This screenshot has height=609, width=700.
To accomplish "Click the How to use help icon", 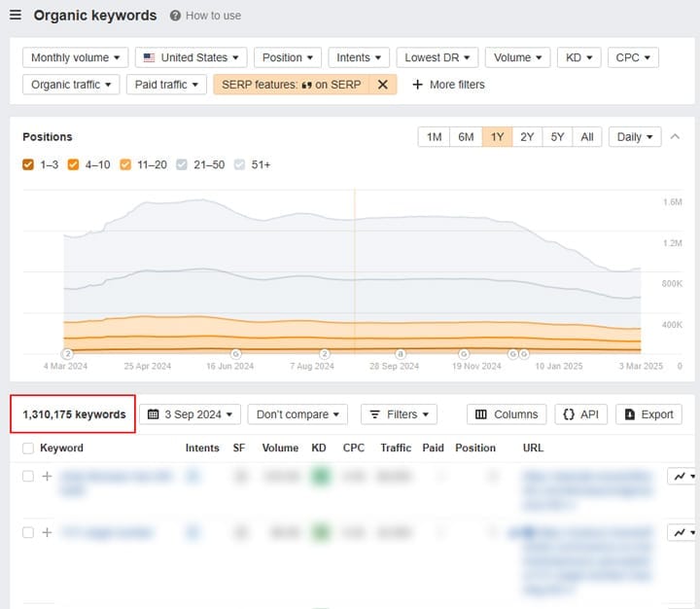I will point(175,16).
